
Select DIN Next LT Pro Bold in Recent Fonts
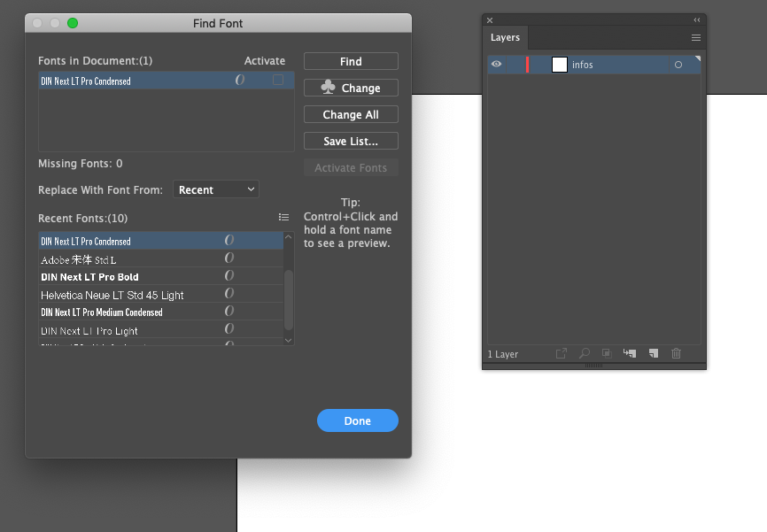133,276
